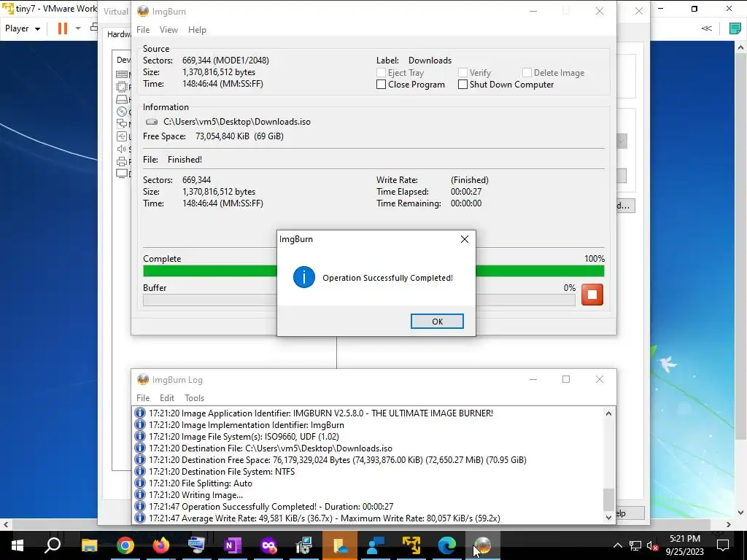Screen dimensions: 747x560
Task: Click the ImgBurn taskbar icon
Action: click(483, 545)
